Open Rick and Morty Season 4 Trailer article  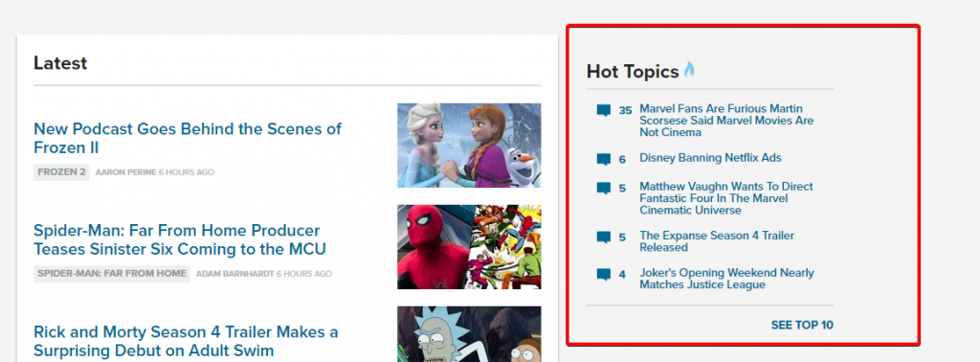pyautogui.click(x=186, y=341)
